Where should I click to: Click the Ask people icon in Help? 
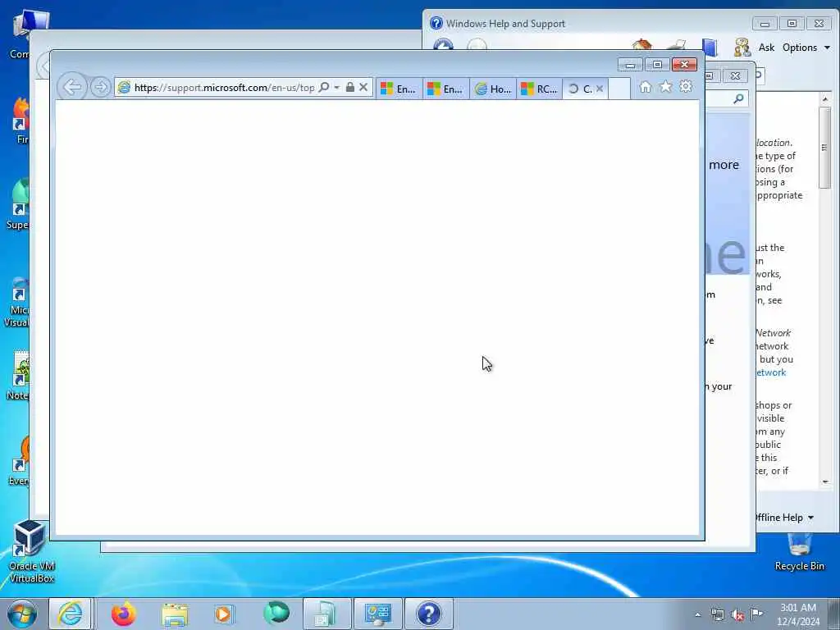(x=742, y=47)
